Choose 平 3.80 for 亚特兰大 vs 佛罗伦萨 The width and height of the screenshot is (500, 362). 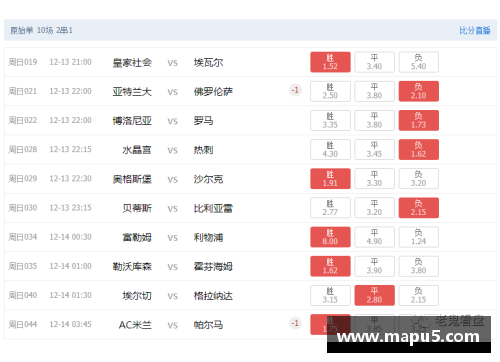tap(374, 91)
